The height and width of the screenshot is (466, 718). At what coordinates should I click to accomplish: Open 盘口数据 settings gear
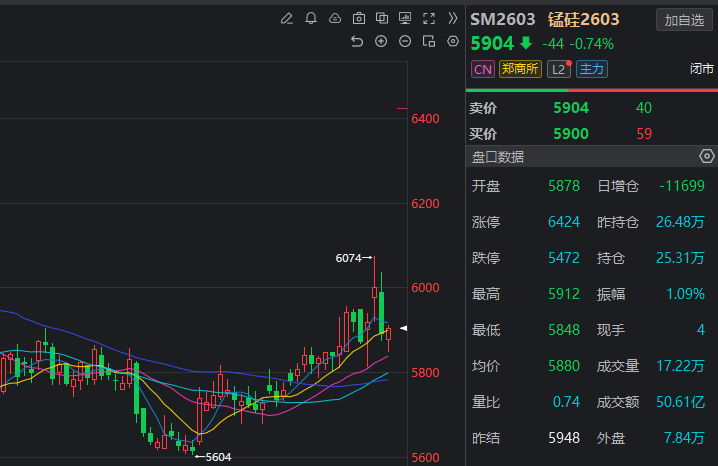coord(706,157)
